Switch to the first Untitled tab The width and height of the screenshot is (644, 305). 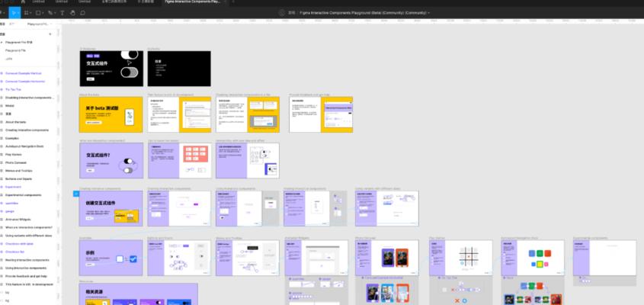point(38,2)
